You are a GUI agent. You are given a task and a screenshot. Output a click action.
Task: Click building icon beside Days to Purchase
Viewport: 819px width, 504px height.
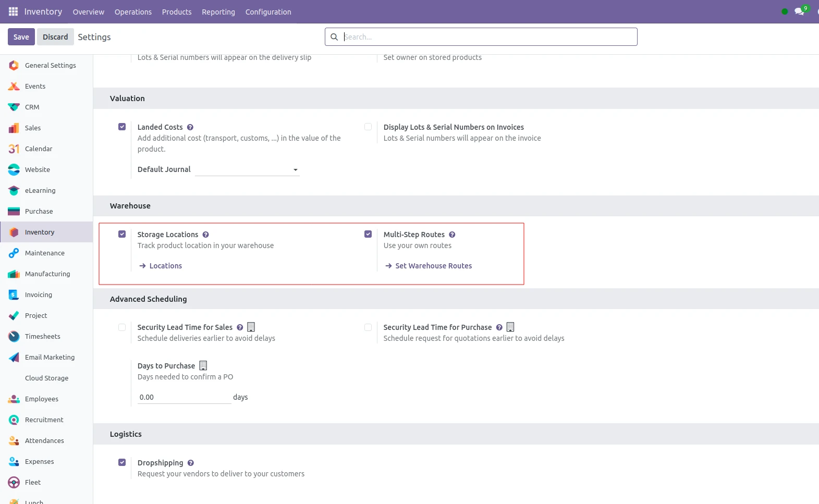203,366
